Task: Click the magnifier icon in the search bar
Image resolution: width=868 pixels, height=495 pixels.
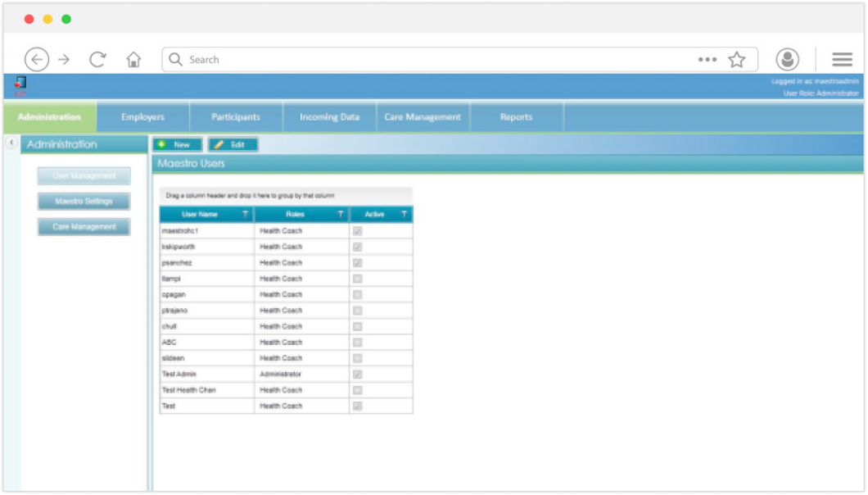Action: [175, 59]
